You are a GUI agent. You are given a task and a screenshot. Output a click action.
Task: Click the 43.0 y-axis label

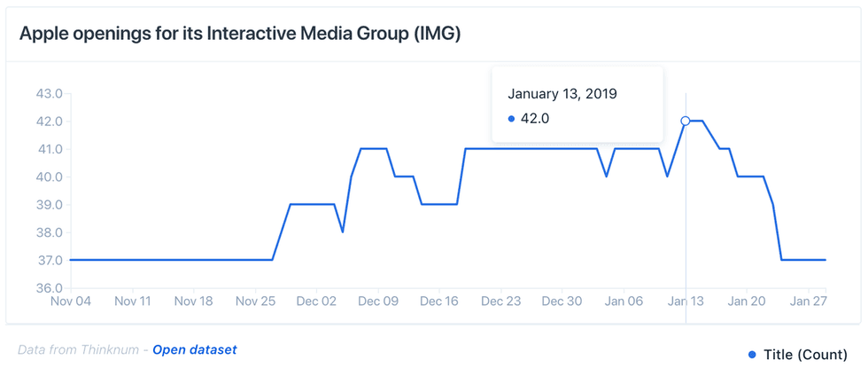coord(47,93)
